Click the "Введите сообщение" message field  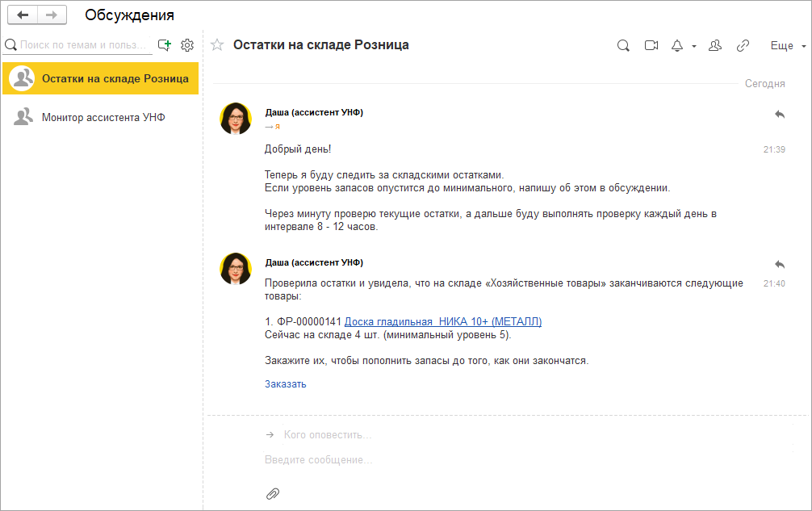[x=484, y=460]
